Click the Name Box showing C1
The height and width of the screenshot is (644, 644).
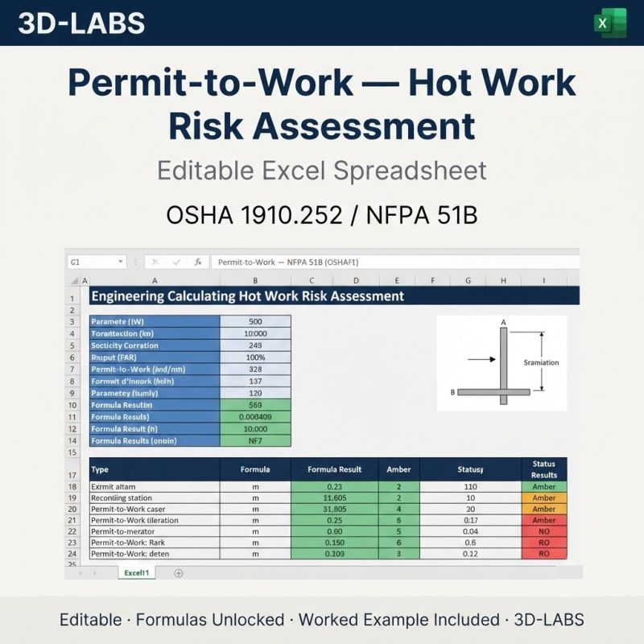(x=97, y=262)
